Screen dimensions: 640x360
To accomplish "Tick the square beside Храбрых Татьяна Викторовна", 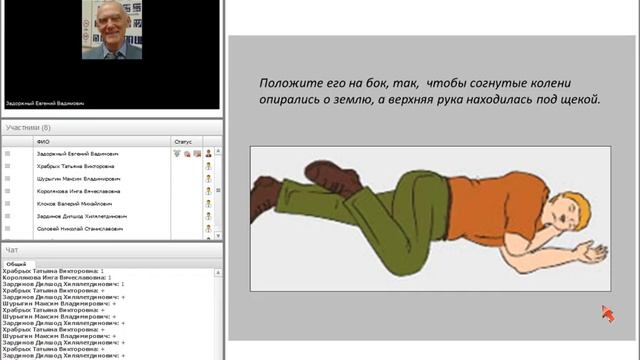I will point(7,166).
